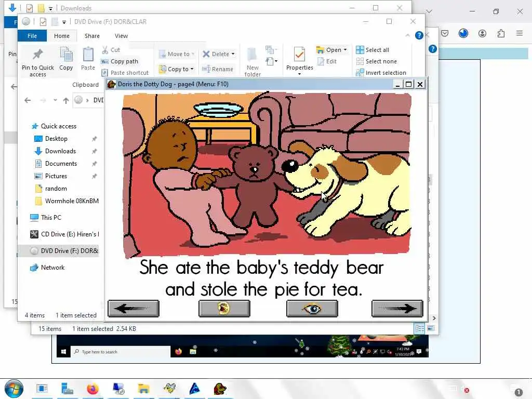Click Copy path in the Clipboard group
This screenshot has height=399, width=532.
(x=120, y=61)
